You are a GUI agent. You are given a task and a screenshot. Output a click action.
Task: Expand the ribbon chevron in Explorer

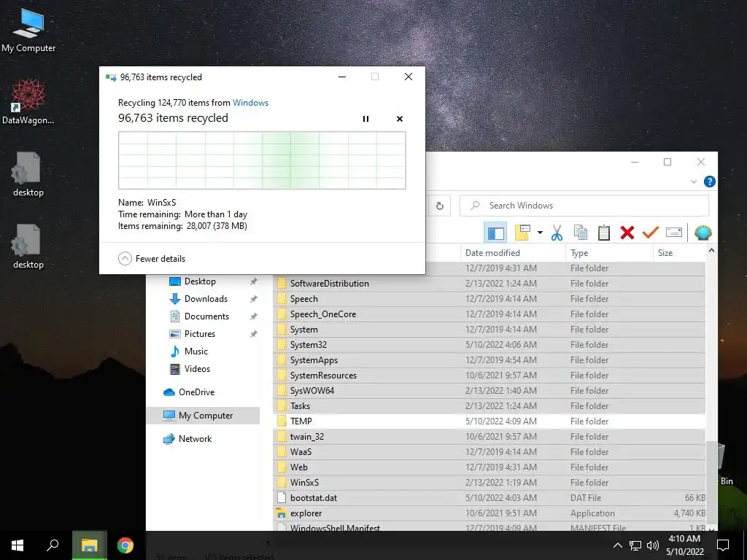coord(694,182)
